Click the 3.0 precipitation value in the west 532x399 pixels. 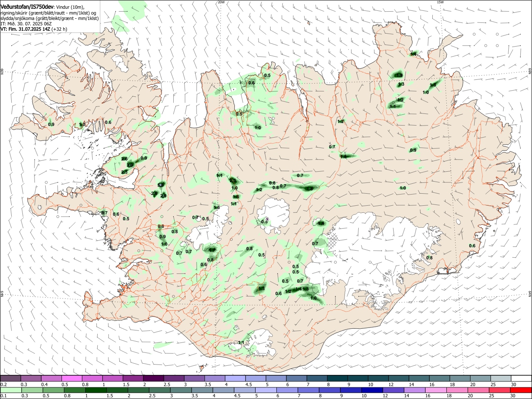tap(130, 165)
